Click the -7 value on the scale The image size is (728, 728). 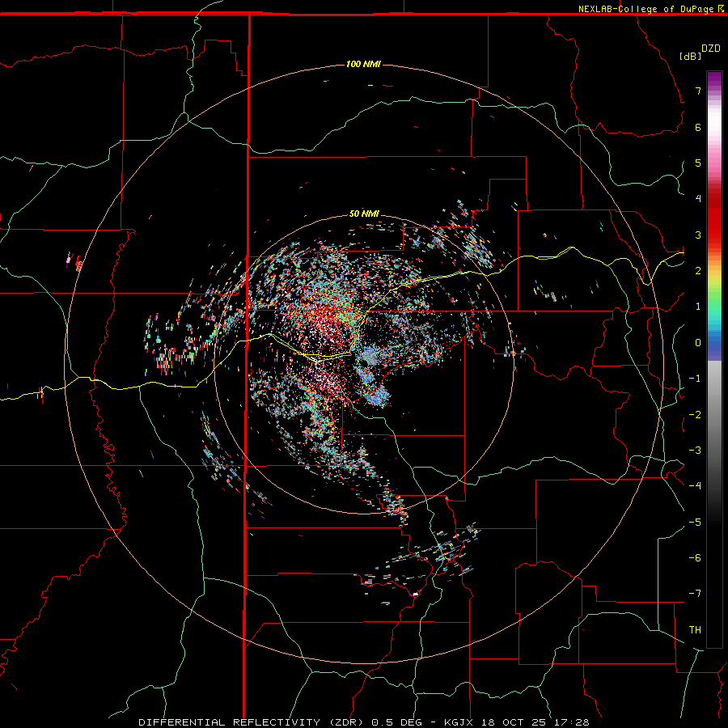click(695, 594)
